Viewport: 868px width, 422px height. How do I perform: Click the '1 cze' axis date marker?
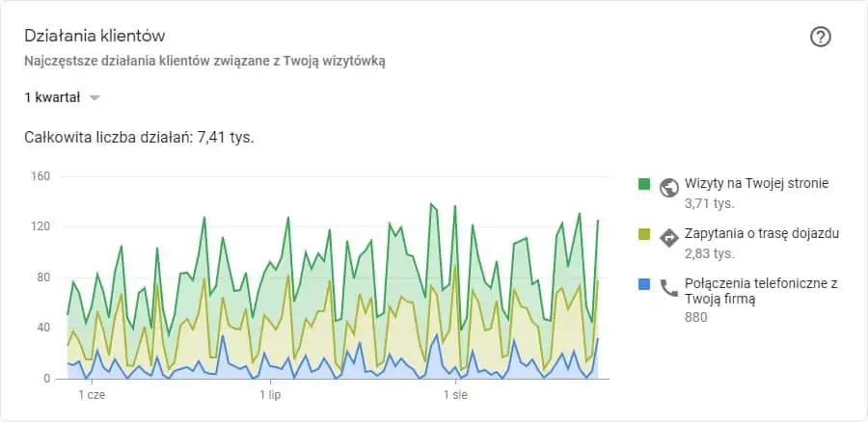[92, 395]
